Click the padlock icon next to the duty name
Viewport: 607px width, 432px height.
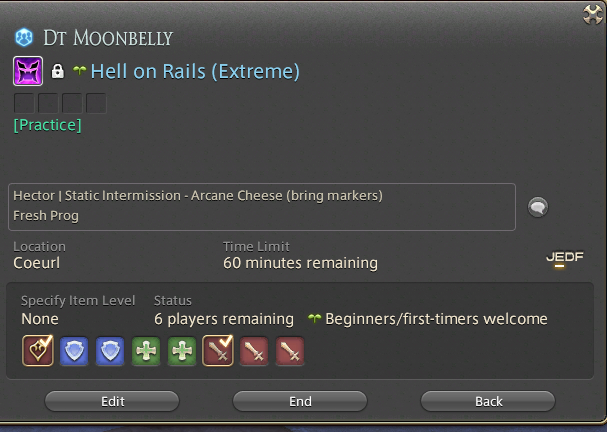tap(58, 71)
